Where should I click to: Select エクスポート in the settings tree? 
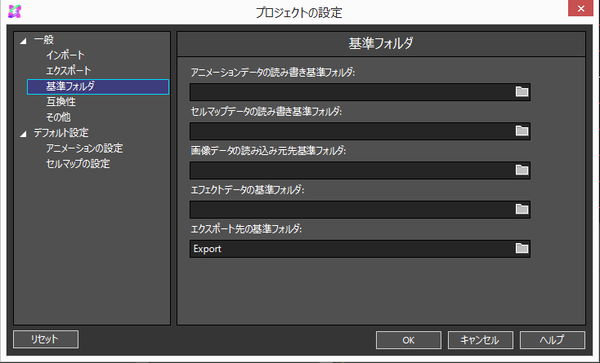[68, 71]
